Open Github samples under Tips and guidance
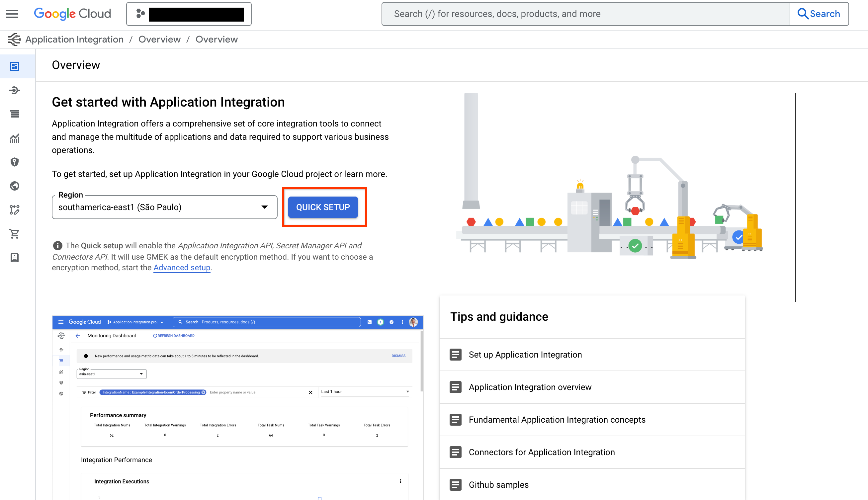 (498, 484)
